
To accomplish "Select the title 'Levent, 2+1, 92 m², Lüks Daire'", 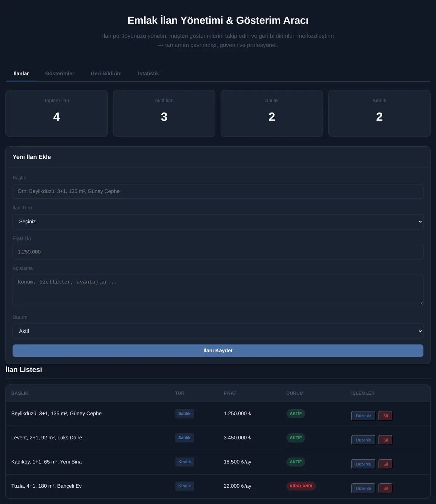I will pyautogui.click(x=47, y=438).
